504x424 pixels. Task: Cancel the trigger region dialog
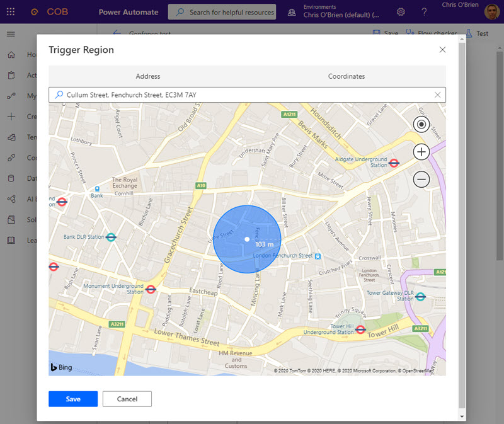(x=127, y=399)
